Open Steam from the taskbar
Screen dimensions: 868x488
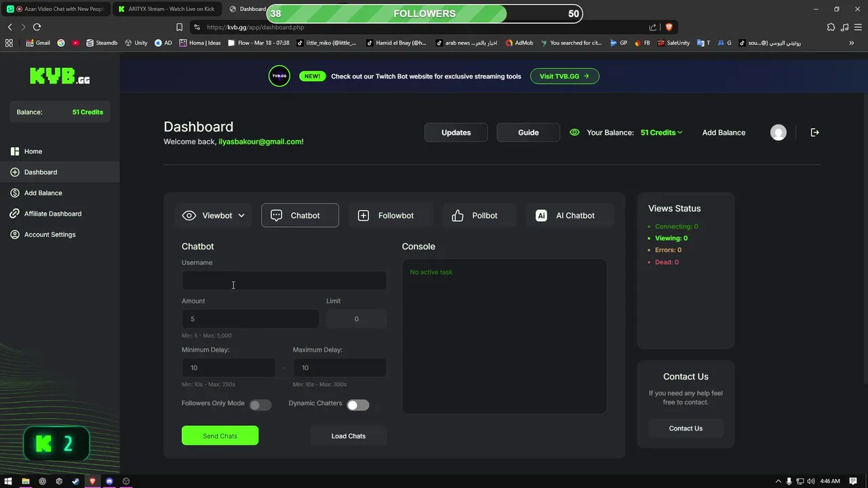(x=75, y=481)
